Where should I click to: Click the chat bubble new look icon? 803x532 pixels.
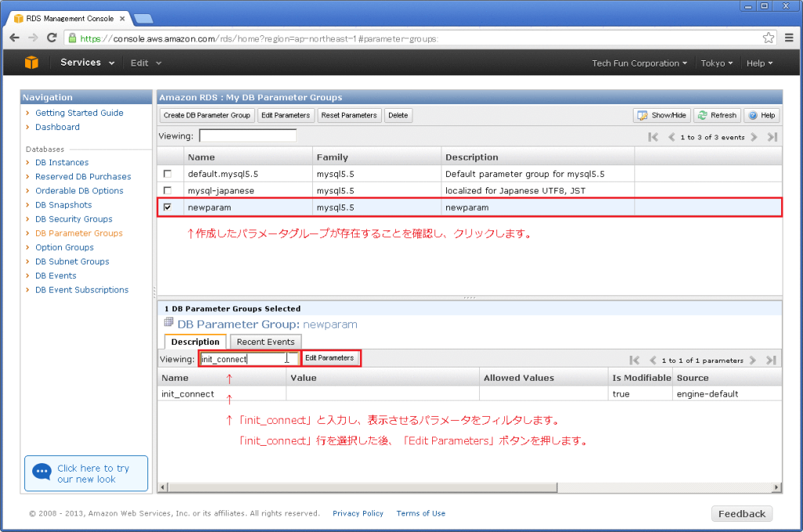pos(42,472)
